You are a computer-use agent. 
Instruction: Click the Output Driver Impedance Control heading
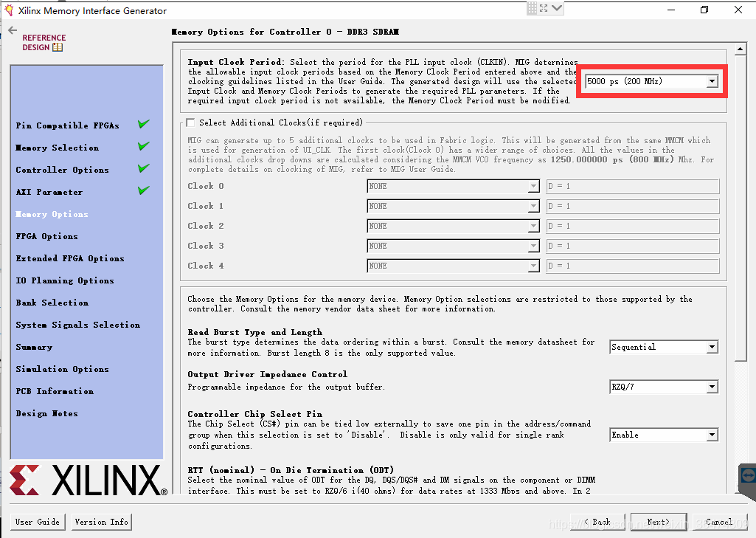(268, 374)
